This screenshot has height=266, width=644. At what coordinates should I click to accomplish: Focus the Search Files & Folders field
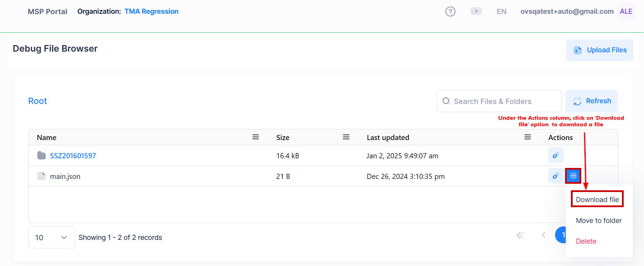click(499, 101)
